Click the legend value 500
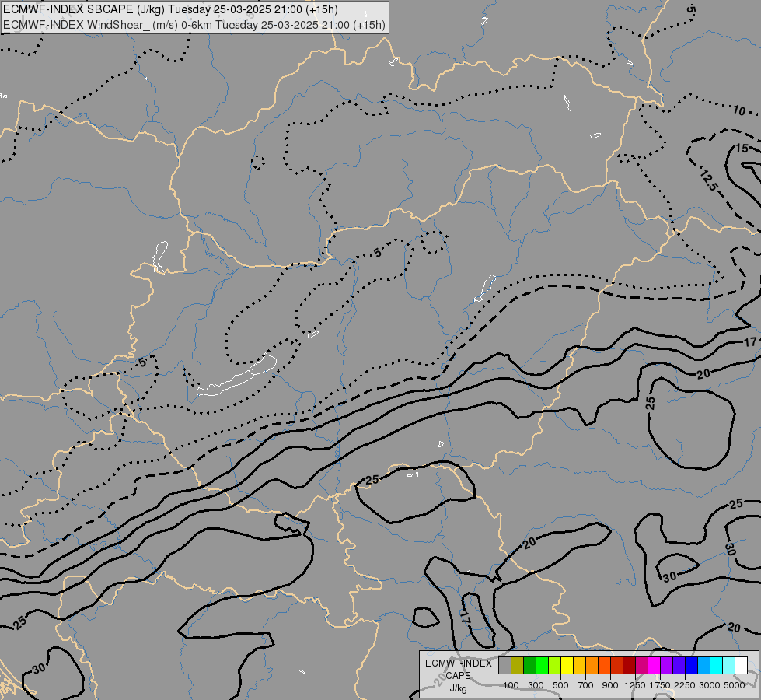This screenshot has height=700, width=761. 560,685
